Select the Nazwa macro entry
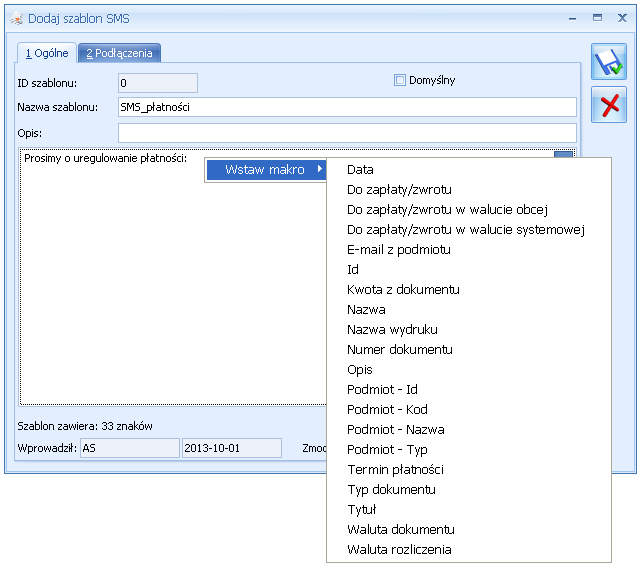642x568 pixels. coord(469,310)
